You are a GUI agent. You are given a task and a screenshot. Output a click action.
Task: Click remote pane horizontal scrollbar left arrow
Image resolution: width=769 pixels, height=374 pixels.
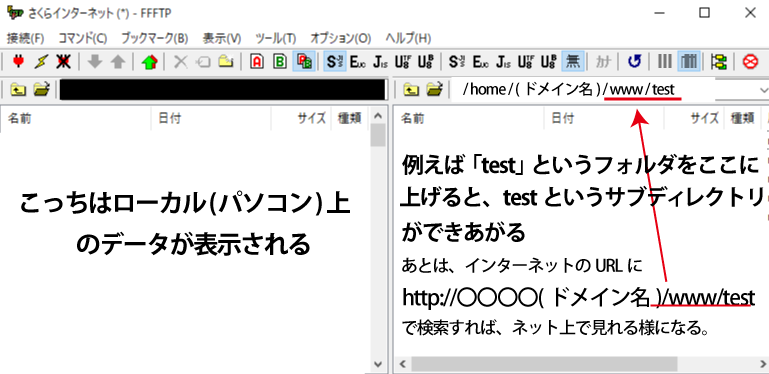coord(403,364)
